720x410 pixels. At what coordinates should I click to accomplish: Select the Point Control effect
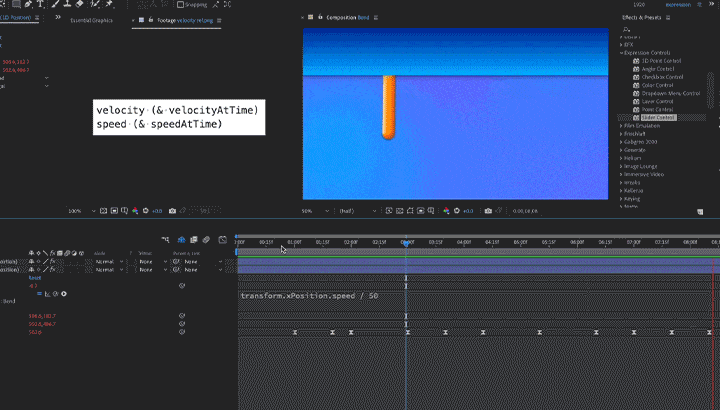[657, 110]
